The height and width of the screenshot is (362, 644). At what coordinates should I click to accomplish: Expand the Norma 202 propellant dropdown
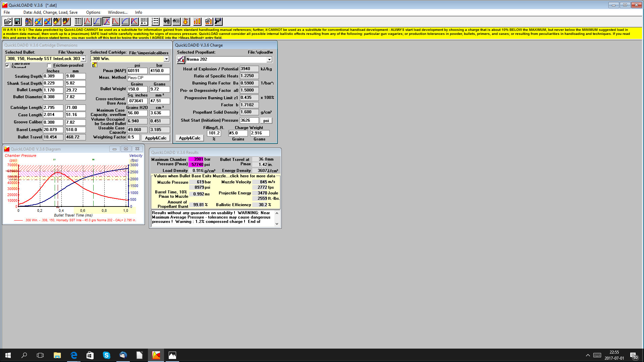(269, 59)
